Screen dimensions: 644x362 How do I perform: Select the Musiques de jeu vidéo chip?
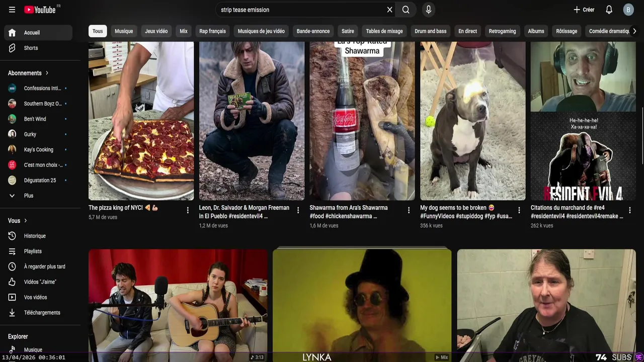click(261, 31)
